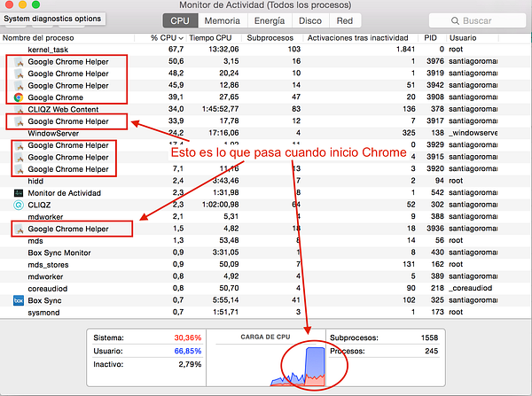Click the Subprocesos 1558 total
The height and width of the screenshot is (396, 532).
pos(429,338)
